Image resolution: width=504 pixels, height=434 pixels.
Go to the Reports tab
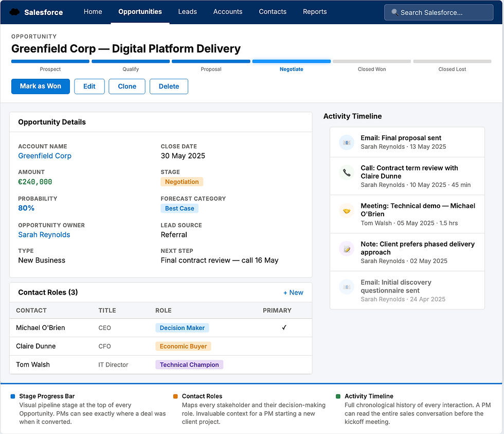(x=315, y=12)
